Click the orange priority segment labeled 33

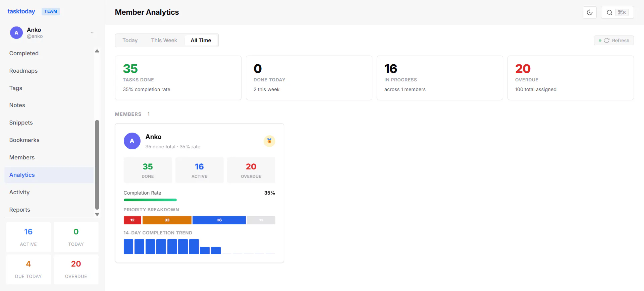coord(167,220)
